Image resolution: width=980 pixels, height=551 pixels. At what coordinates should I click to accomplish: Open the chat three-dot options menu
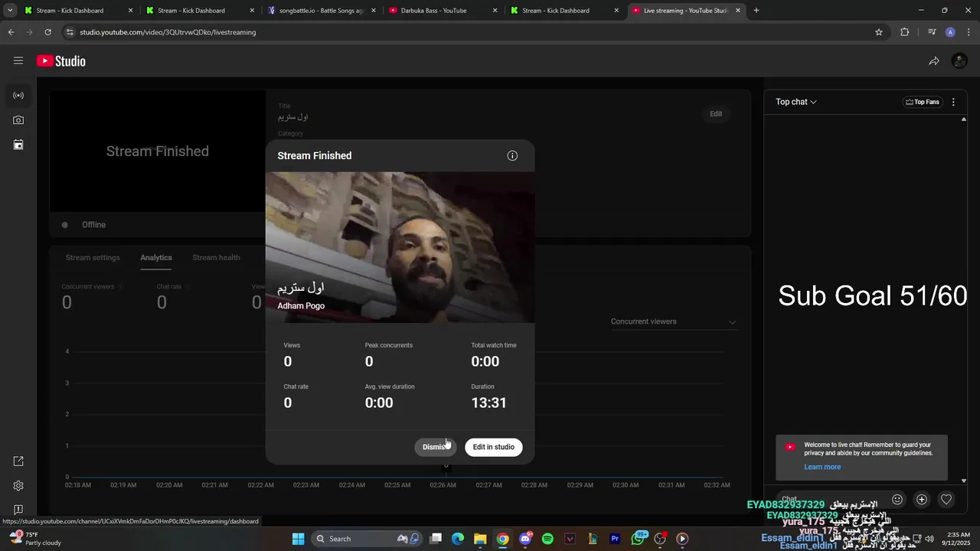[x=953, y=102]
